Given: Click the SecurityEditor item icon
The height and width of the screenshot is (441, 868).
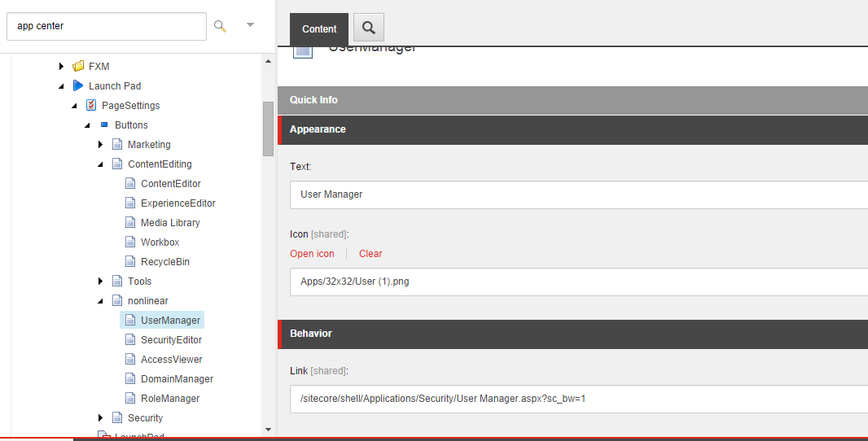Looking at the screenshot, I should tap(130, 340).
